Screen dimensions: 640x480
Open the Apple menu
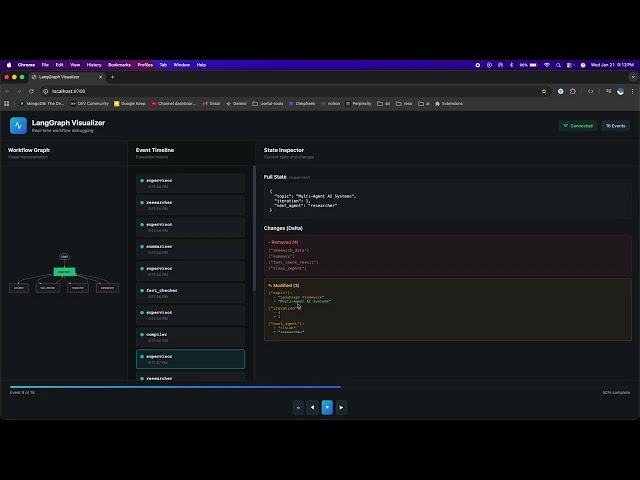click(x=9, y=65)
